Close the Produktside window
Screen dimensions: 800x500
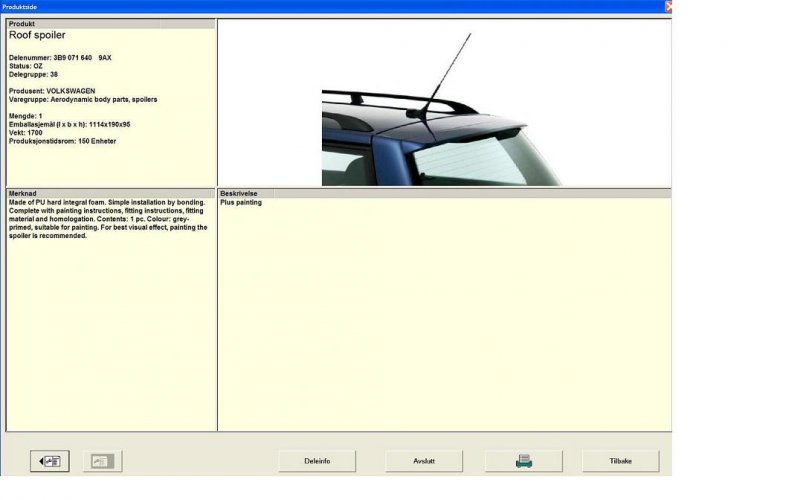pos(668,6)
